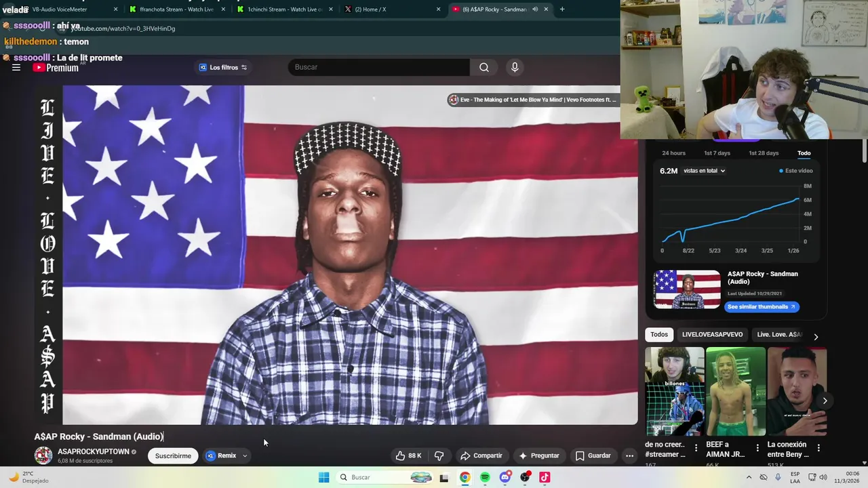Open the Windows Start menu
The height and width of the screenshot is (488, 868).
(324, 477)
